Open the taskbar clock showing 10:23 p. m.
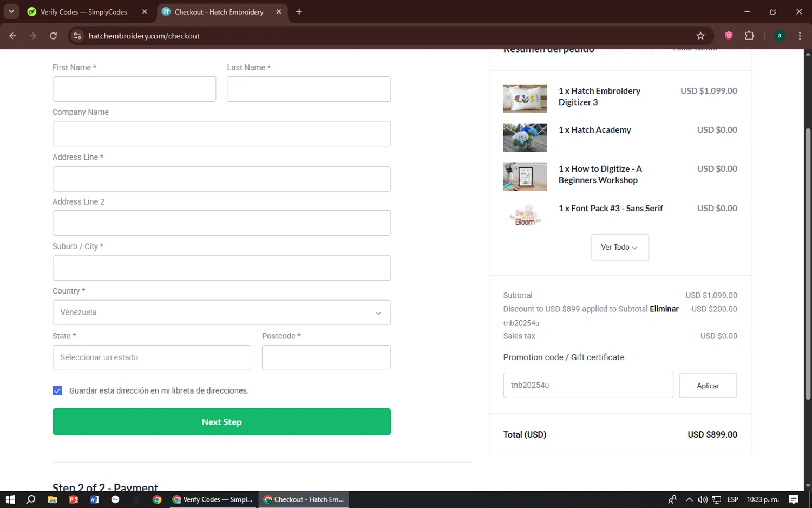Screen dimensions: 812x508 click(763, 499)
